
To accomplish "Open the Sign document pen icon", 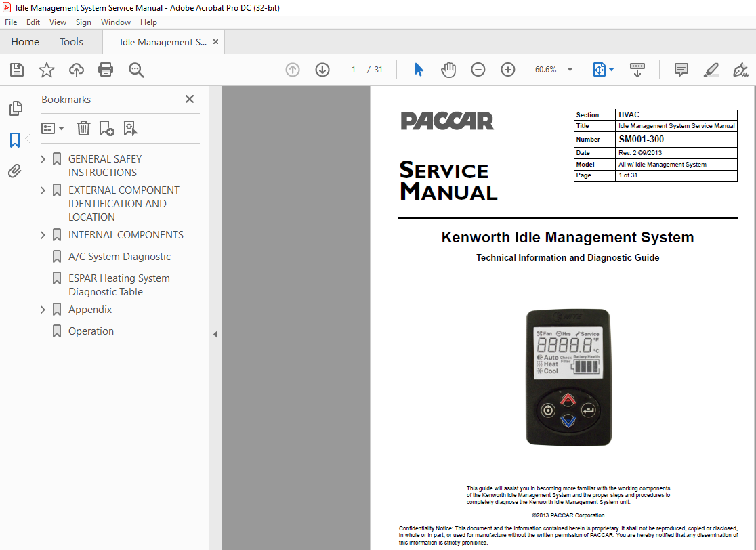I will (x=740, y=70).
